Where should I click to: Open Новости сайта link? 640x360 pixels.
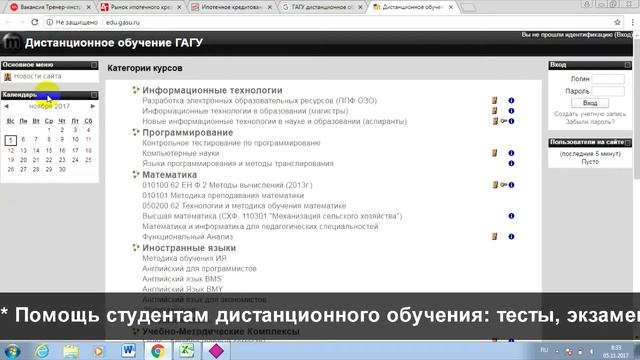(38, 76)
